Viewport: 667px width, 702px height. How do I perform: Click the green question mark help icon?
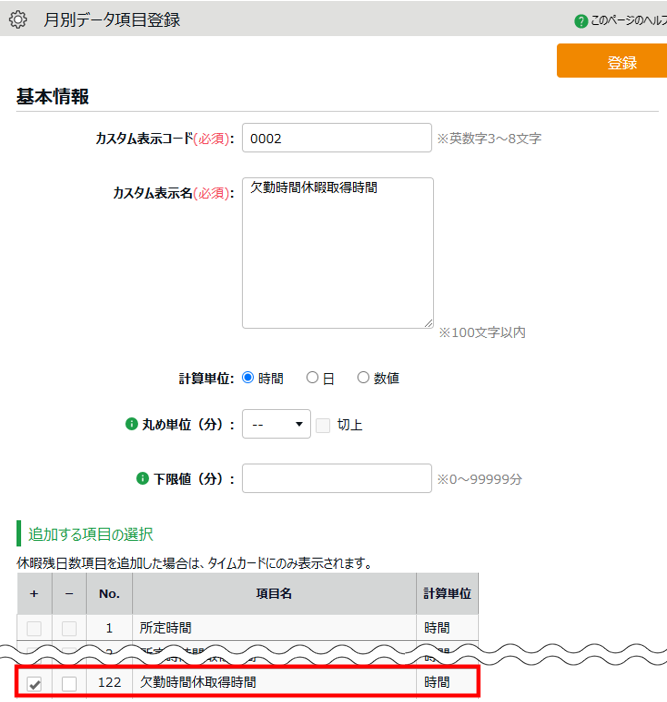[x=581, y=20]
